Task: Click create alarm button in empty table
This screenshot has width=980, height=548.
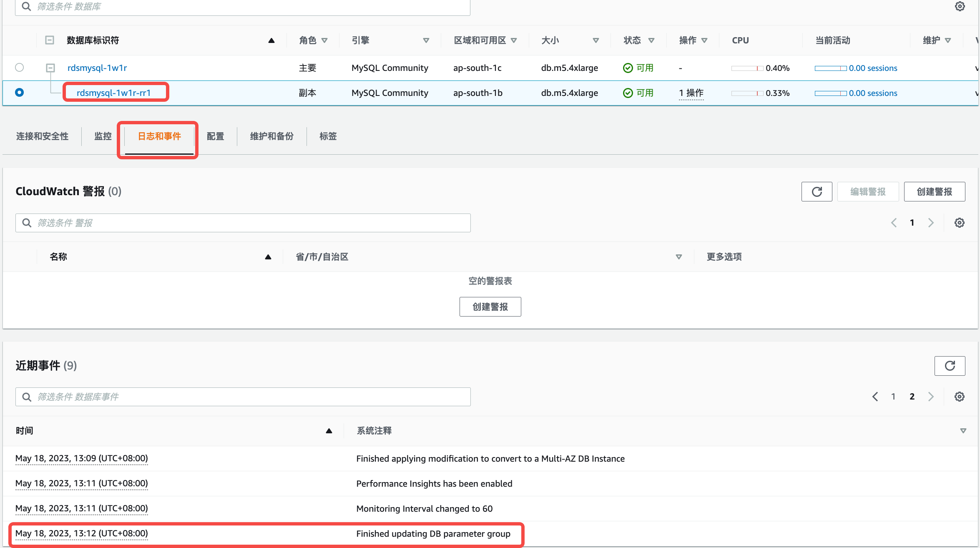Action: tap(490, 307)
